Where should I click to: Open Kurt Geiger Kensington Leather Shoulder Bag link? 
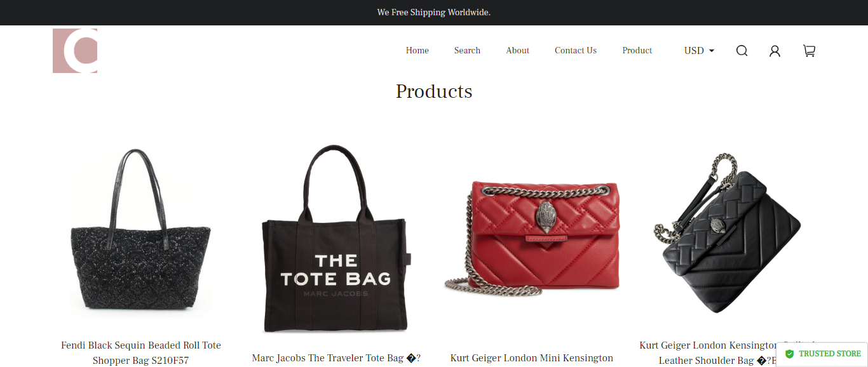[727, 353]
